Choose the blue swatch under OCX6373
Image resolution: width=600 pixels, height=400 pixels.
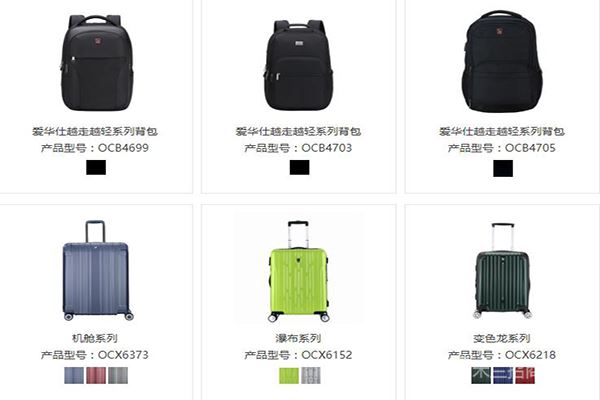[74, 376]
